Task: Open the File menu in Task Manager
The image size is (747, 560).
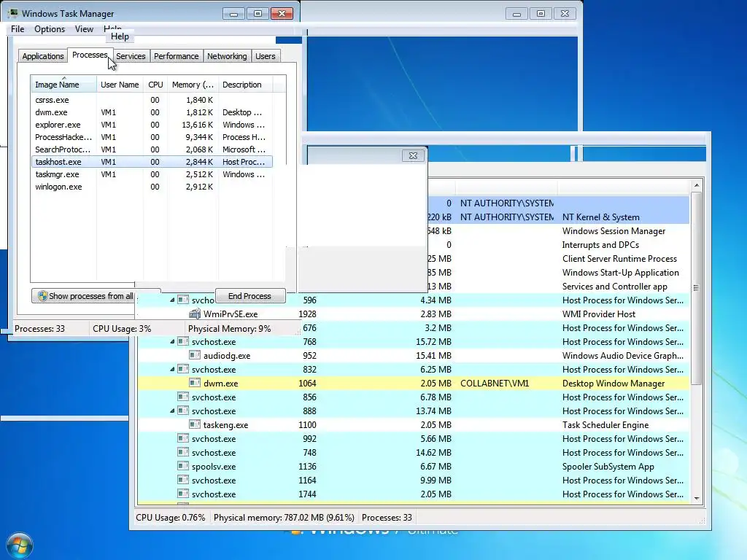Action: (x=18, y=29)
